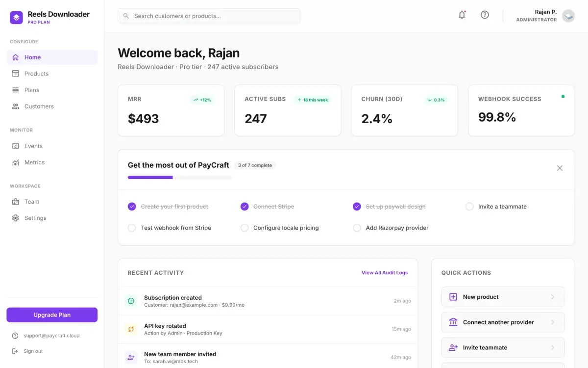Open Connect another provider chevron arrow
Viewport: 588px width, 368px height.
(x=552, y=322)
